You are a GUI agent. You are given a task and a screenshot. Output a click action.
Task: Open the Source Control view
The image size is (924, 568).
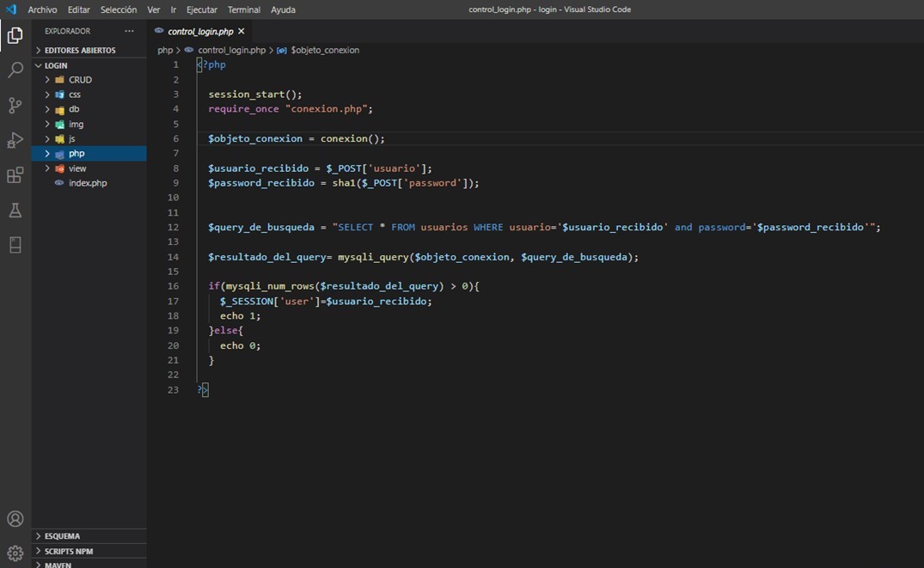coord(15,105)
